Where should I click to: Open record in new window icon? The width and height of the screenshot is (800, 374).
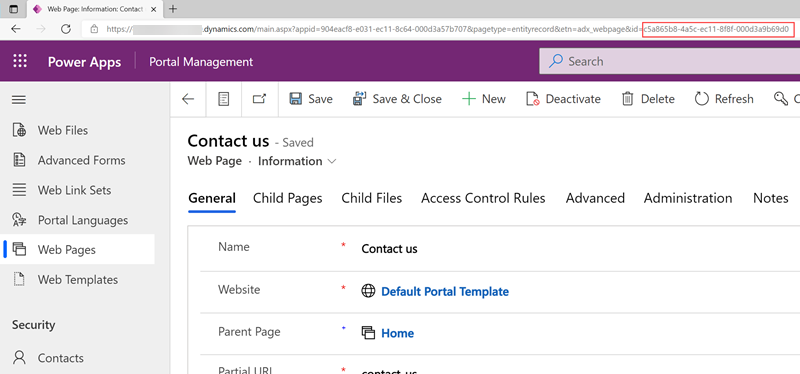pyautogui.click(x=260, y=99)
